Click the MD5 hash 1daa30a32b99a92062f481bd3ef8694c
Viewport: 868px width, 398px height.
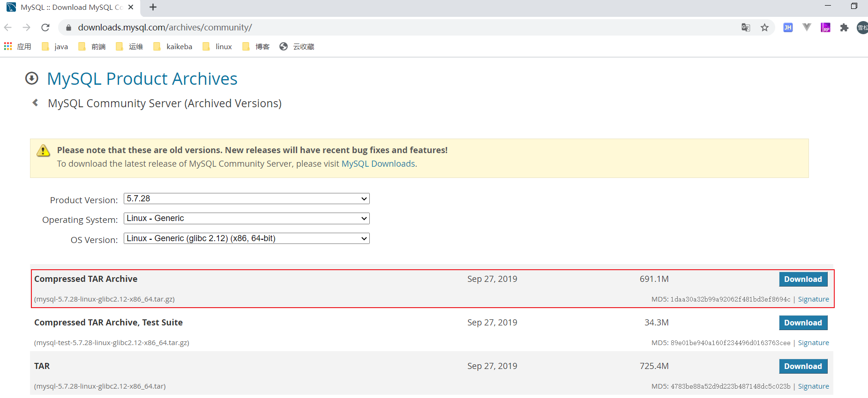point(730,299)
